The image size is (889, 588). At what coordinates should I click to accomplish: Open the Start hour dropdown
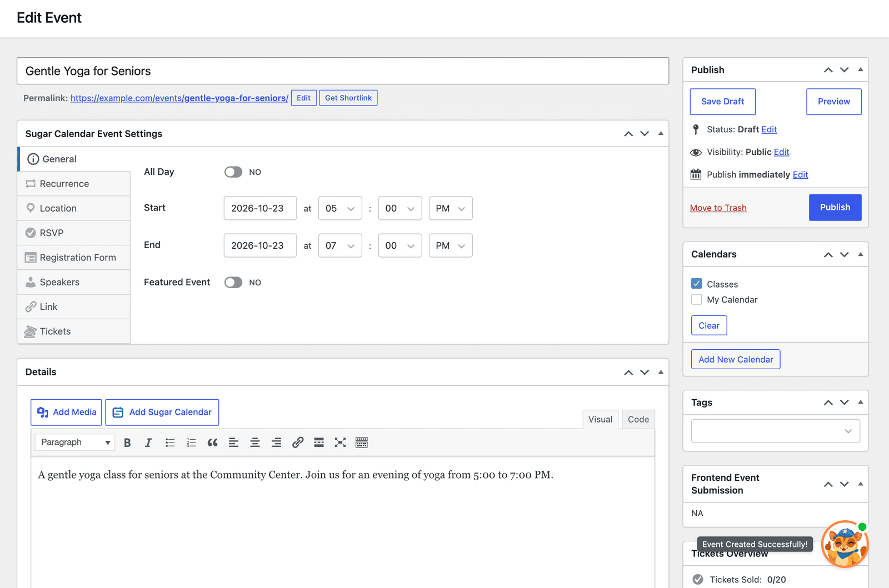340,208
